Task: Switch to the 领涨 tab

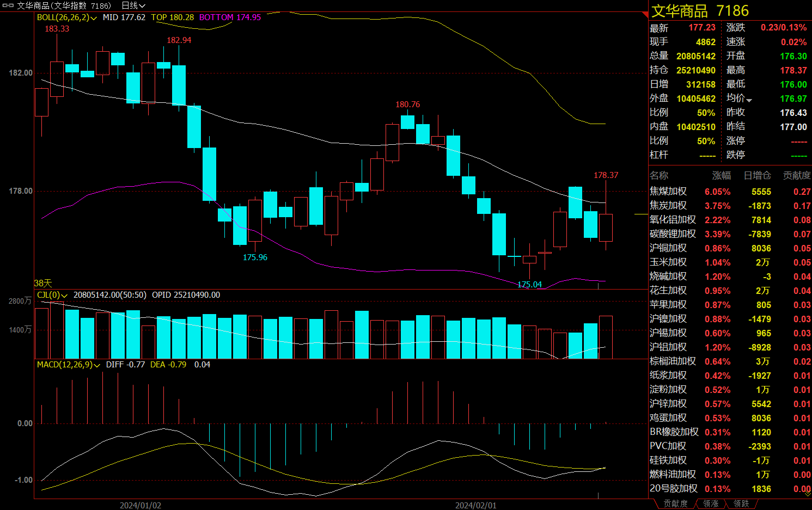Action: tap(711, 504)
